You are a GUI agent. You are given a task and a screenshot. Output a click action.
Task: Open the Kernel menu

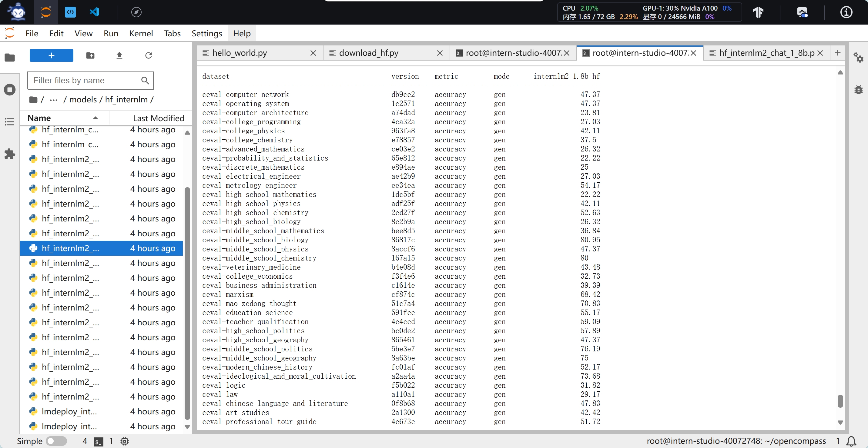[x=141, y=33]
